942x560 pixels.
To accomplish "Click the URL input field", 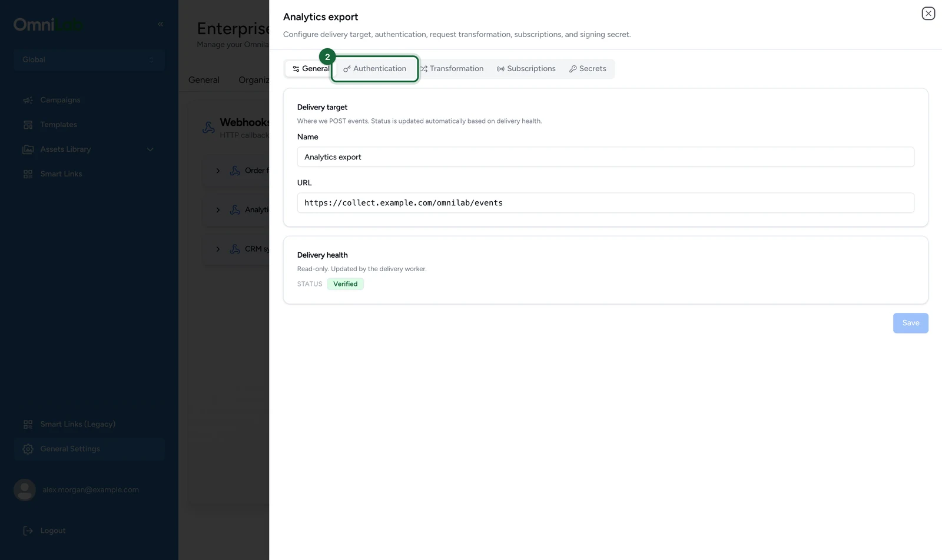I will (x=605, y=203).
